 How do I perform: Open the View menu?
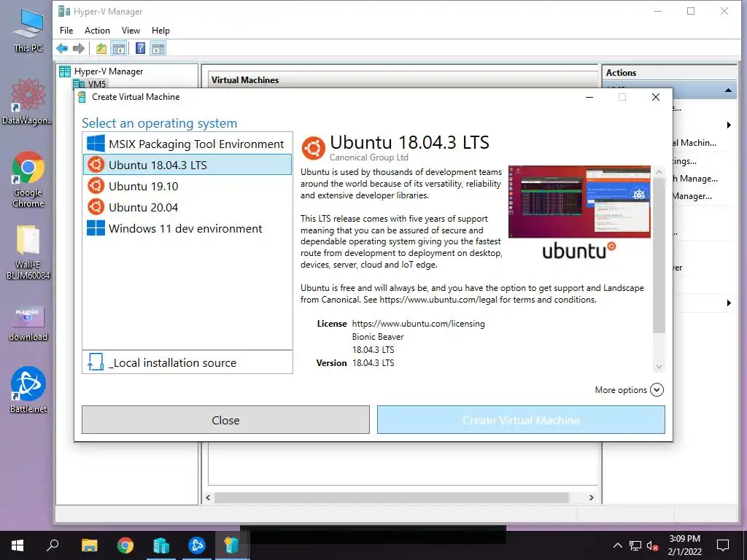pyautogui.click(x=131, y=31)
